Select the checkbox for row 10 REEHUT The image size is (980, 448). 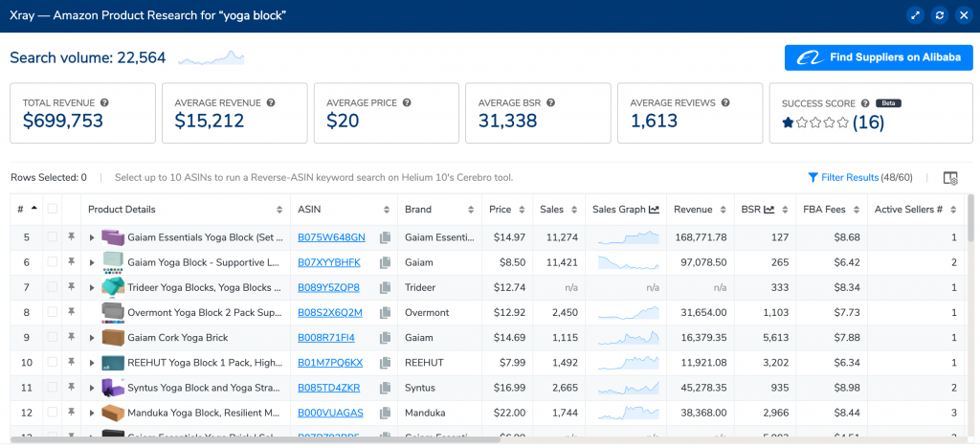point(53,363)
